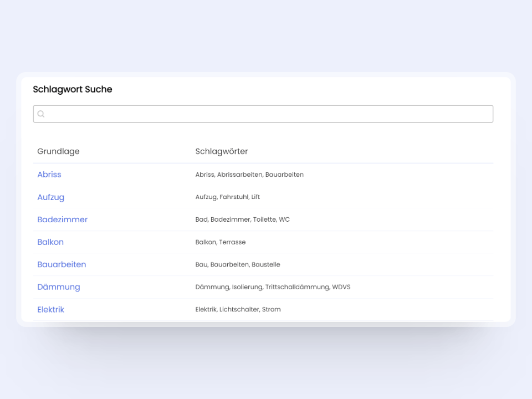The width and height of the screenshot is (532, 399).
Task: Open the Bauarbeiten link
Action: (62, 264)
